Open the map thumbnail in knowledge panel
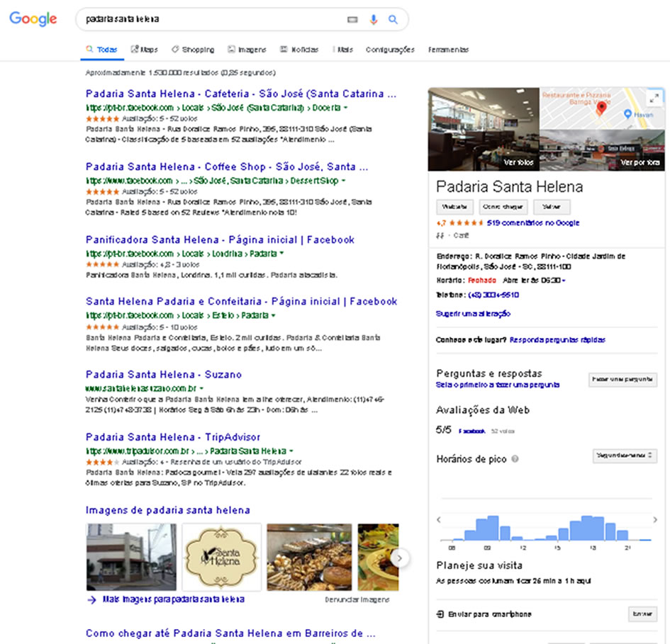Image resolution: width=670 pixels, height=644 pixels. 603,108
